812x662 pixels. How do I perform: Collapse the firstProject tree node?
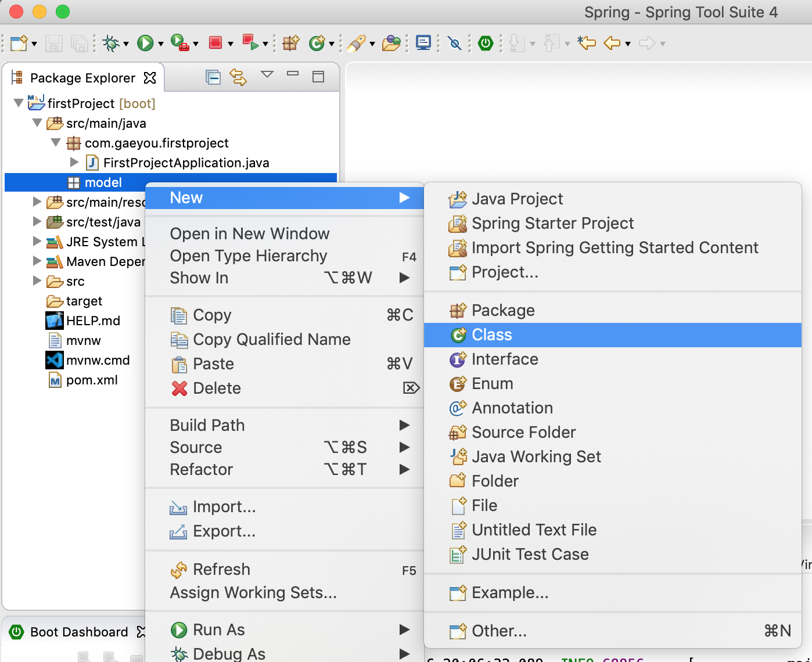click(19, 103)
